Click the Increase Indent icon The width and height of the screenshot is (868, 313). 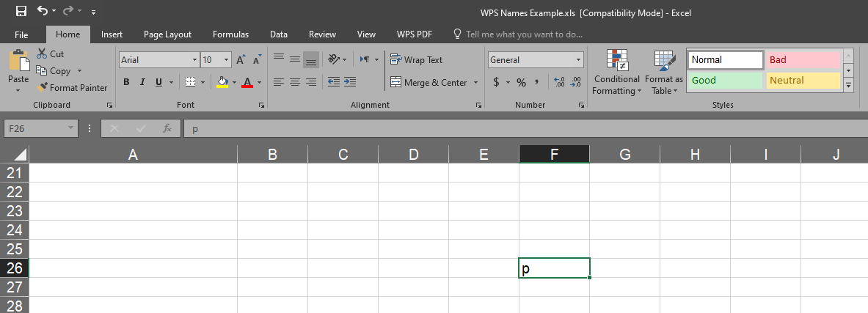(349, 82)
